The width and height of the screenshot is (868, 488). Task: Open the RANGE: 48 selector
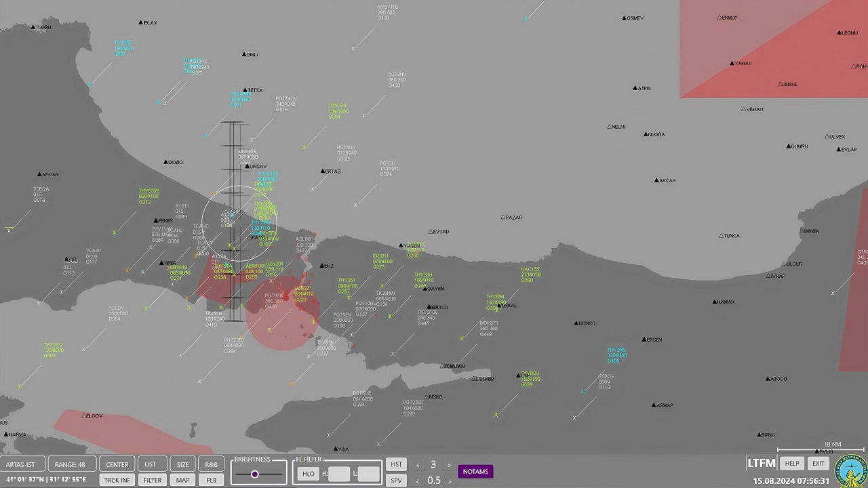pos(70,464)
